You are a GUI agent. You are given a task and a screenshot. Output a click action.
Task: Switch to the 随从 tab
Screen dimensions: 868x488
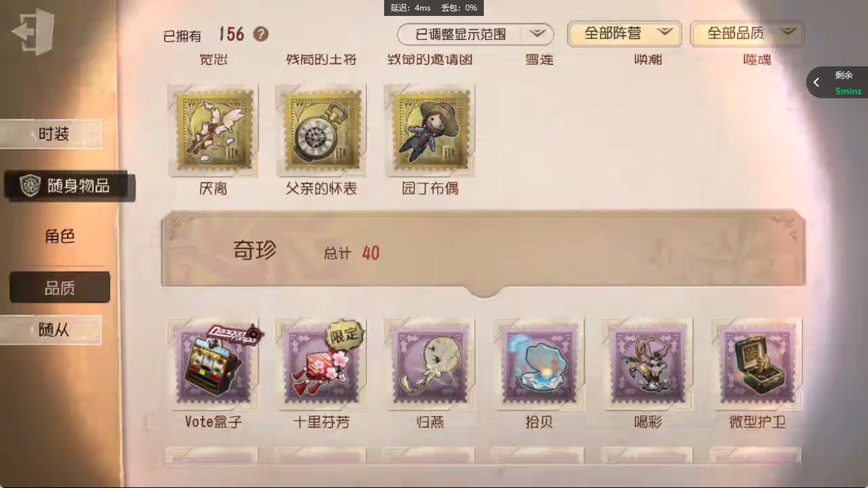click(53, 330)
